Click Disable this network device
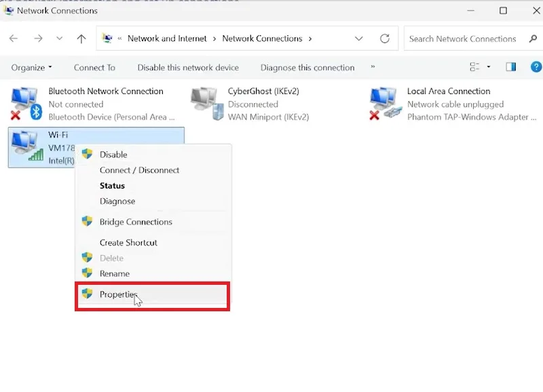 pos(188,67)
